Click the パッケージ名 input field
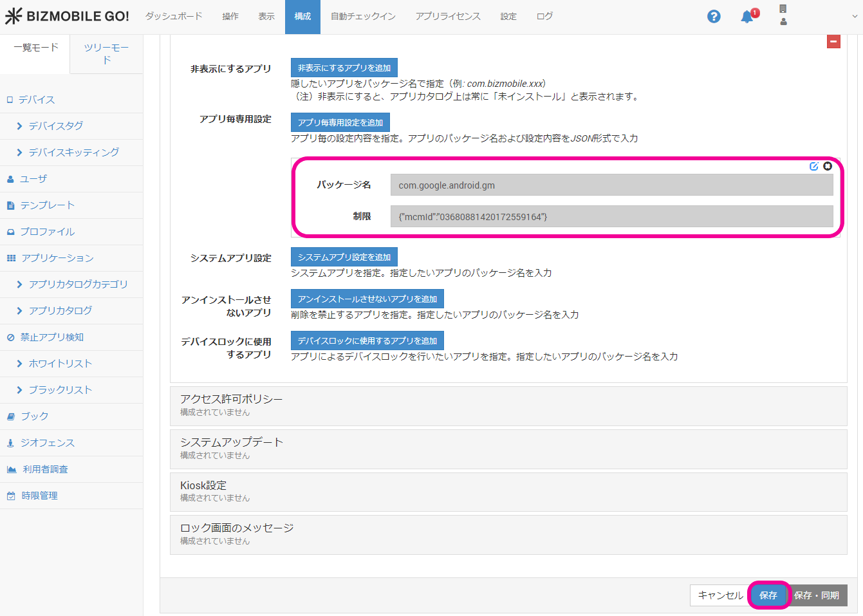This screenshot has height=616, width=863. (611, 185)
